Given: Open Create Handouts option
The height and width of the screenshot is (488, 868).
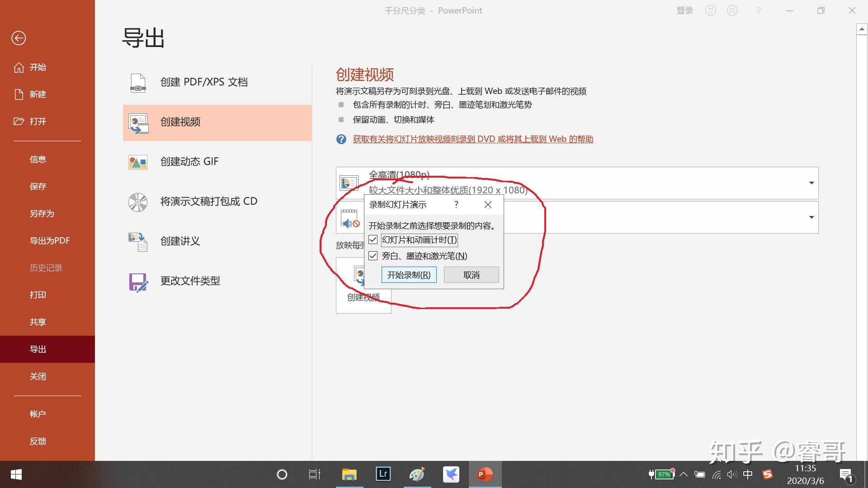Looking at the screenshot, I should point(180,241).
